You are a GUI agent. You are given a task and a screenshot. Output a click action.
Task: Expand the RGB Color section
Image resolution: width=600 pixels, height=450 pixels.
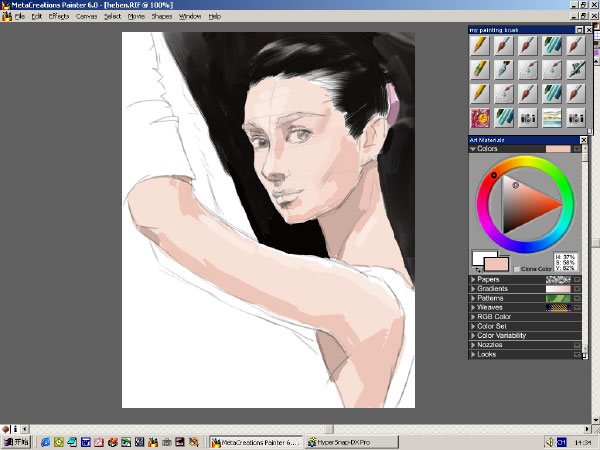click(x=473, y=316)
